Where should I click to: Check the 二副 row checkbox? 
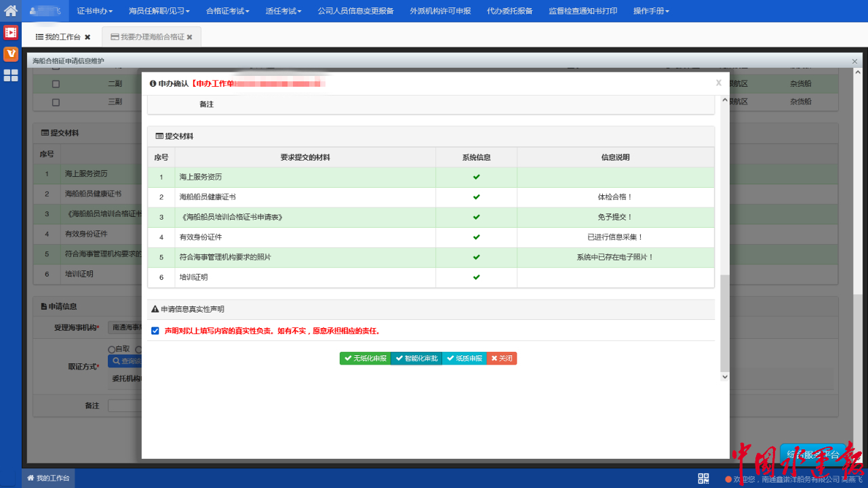pos(56,84)
